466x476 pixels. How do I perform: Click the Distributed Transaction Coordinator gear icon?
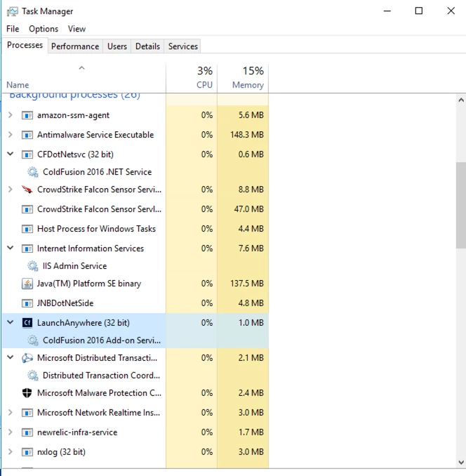point(33,376)
